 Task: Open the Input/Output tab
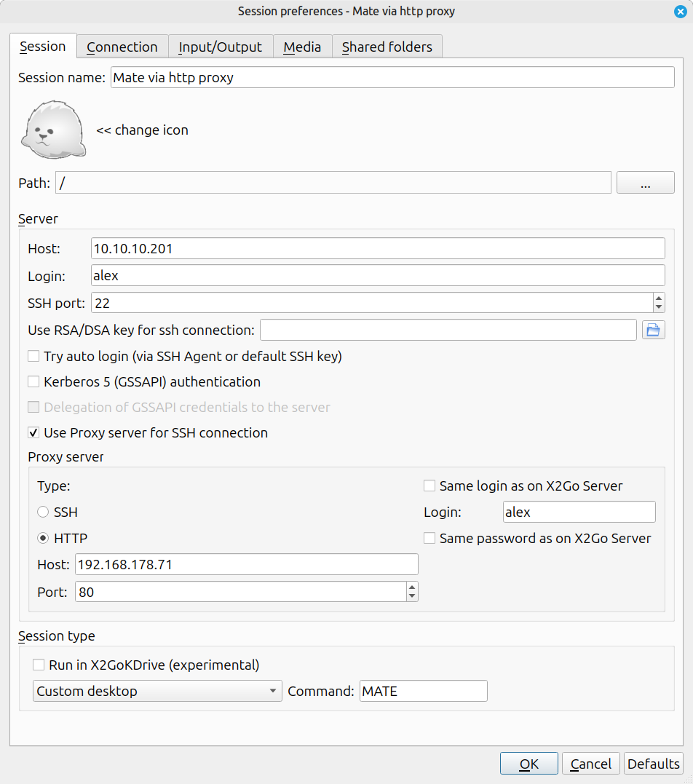coord(221,47)
